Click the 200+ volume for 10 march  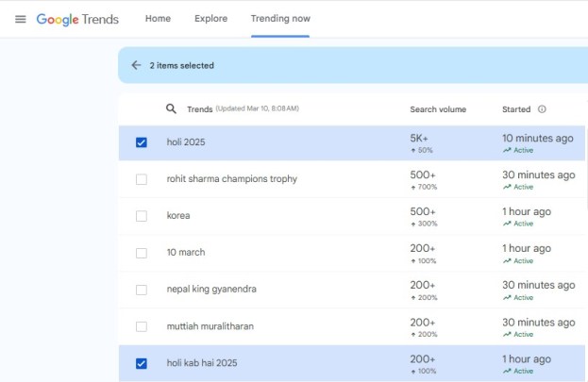point(423,249)
